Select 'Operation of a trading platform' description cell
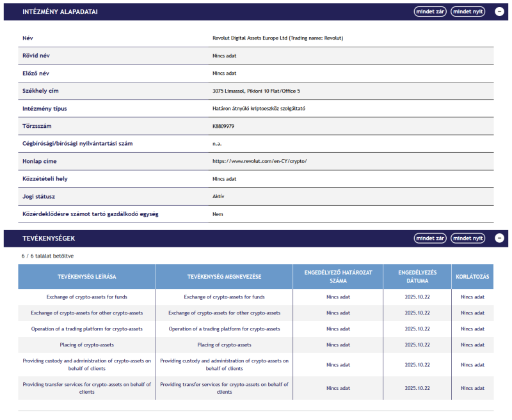The width and height of the screenshot is (512, 420). [x=87, y=329]
